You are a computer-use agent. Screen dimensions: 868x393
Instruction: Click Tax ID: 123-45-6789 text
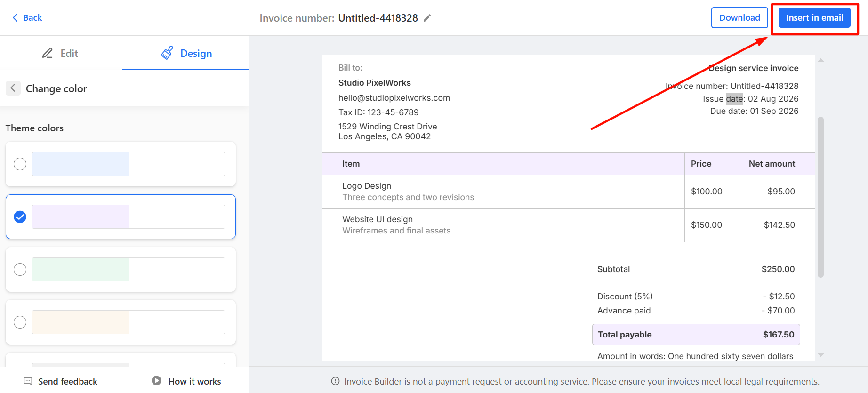[x=378, y=112]
